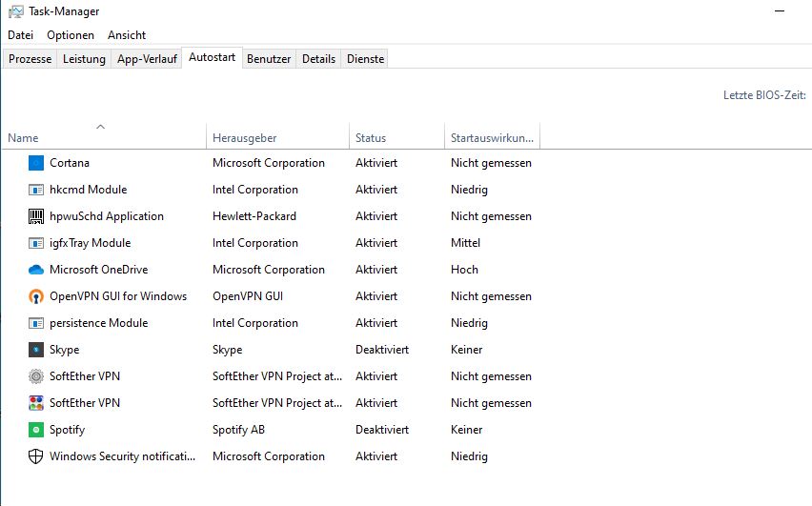Select the Windows Security shield icon

coord(36,456)
